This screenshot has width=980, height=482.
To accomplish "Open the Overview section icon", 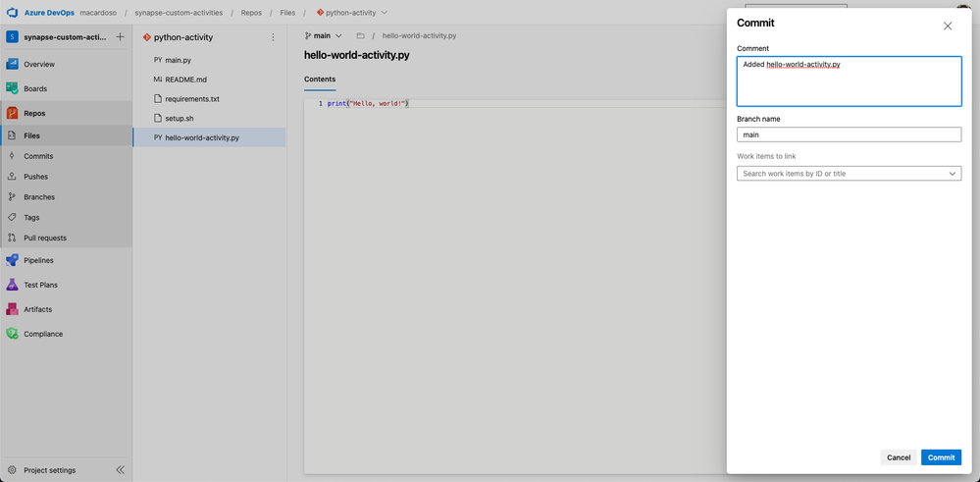I will tap(11, 65).
